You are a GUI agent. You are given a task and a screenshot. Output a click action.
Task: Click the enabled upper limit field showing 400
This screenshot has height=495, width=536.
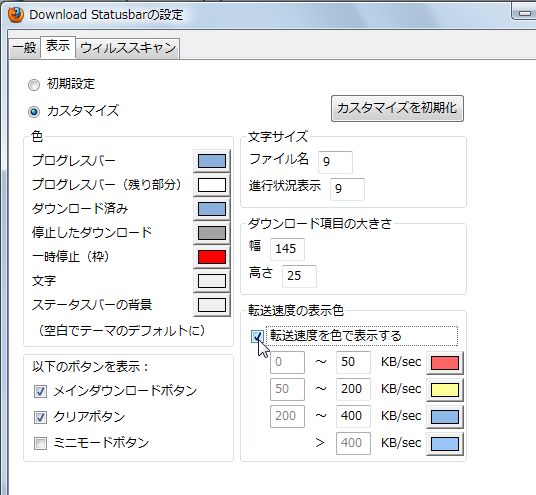353,416
